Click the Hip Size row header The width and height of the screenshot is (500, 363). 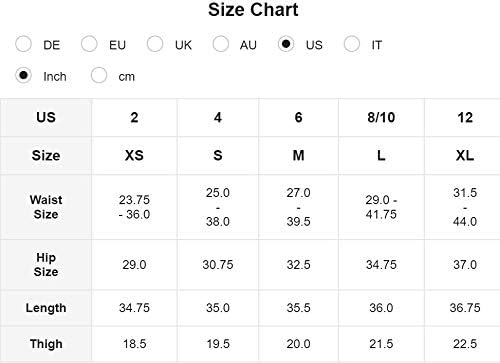click(46, 265)
